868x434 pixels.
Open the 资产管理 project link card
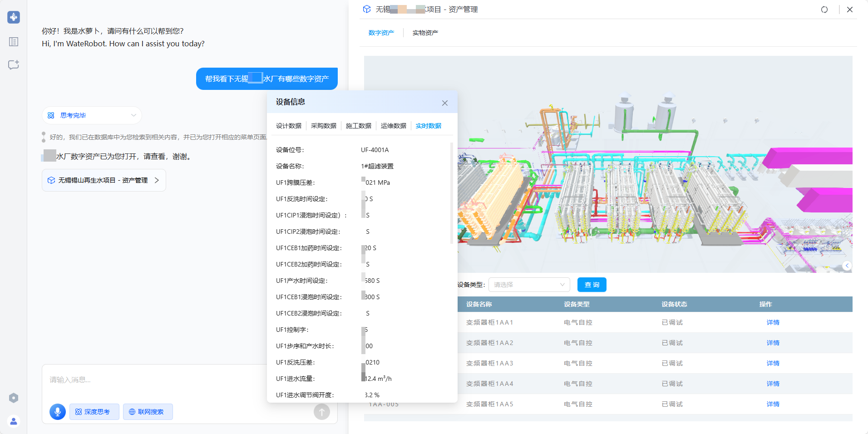[x=104, y=180]
